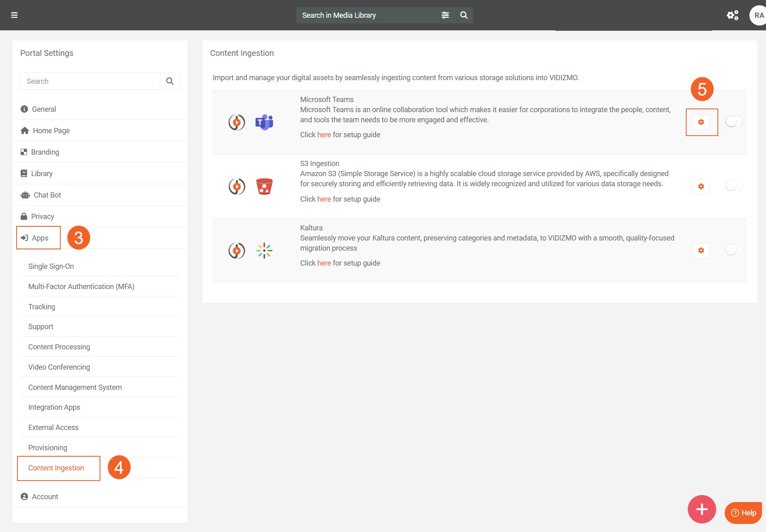
Task: Open the Microsoft Teams setup guide link
Action: (x=324, y=135)
